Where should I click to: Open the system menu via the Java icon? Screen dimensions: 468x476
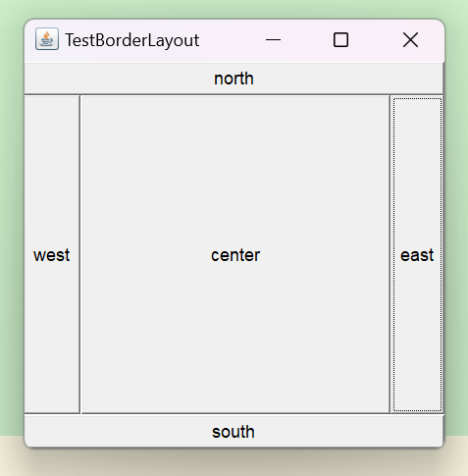click(x=47, y=39)
